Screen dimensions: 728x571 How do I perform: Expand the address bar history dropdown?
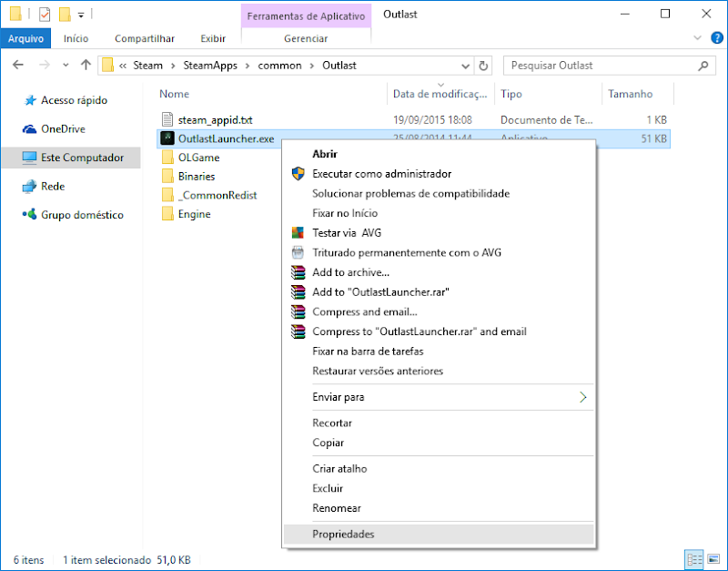[x=465, y=66]
